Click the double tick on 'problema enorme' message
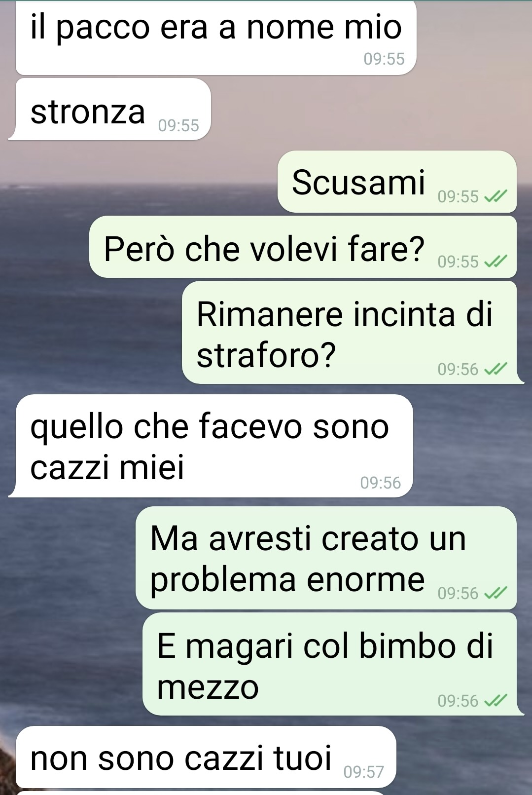Image resolution: width=532 pixels, height=795 pixels. pos(495,593)
